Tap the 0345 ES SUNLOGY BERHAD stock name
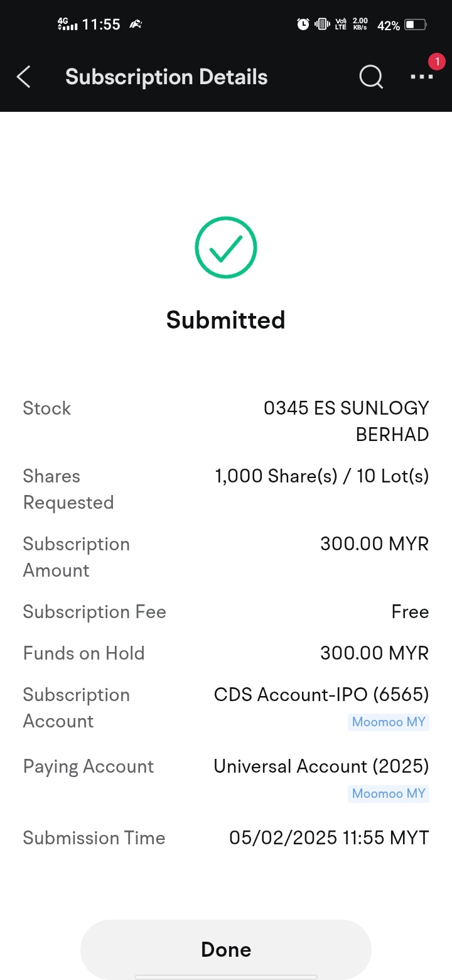The height and width of the screenshot is (980, 452). tap(346, 421)
